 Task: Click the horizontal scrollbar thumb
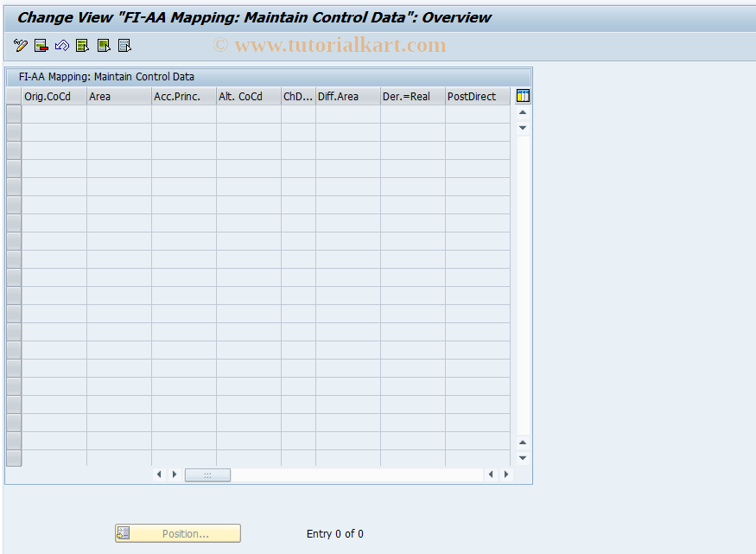[208, 475]
